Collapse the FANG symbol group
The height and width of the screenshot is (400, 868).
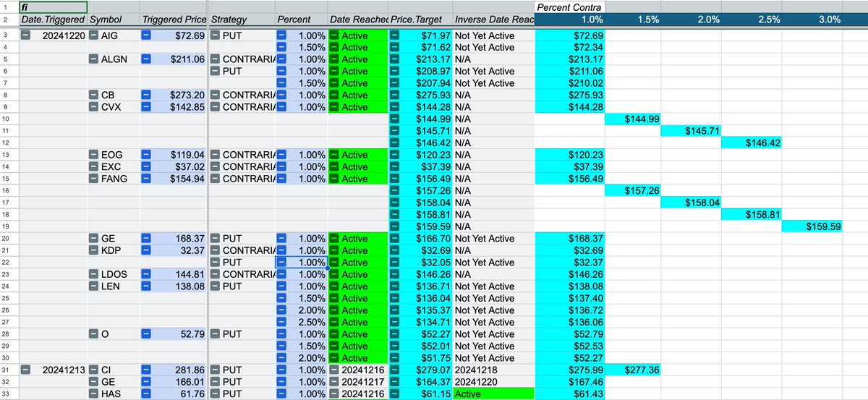pyautogui.click(x=94, y=179)
